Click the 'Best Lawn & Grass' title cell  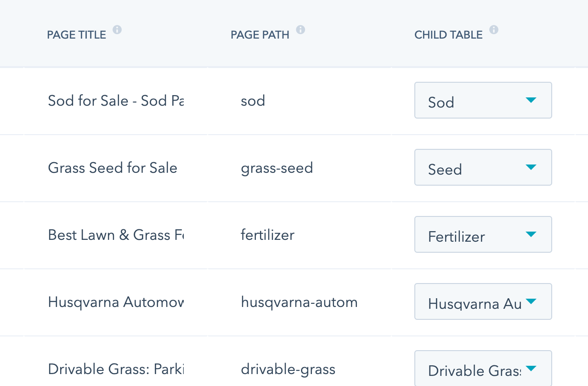coord(116,235)
